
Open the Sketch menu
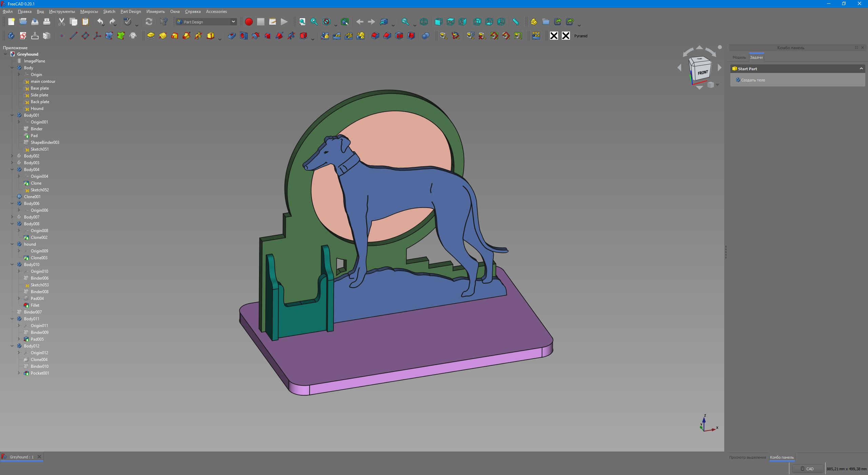click(x=109, y=12)
